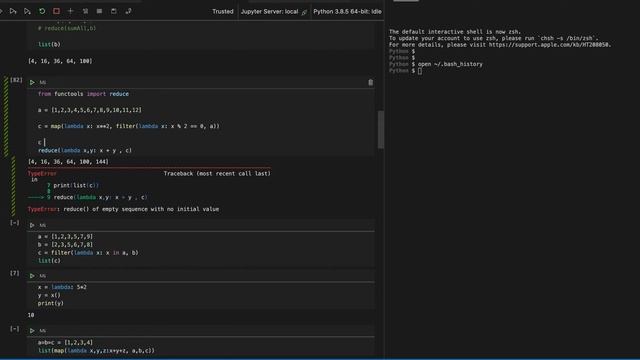Viewport: 640px width, 360px height.
Task: Click the notebook vertical scrollbar thumb
Action: 381,130
